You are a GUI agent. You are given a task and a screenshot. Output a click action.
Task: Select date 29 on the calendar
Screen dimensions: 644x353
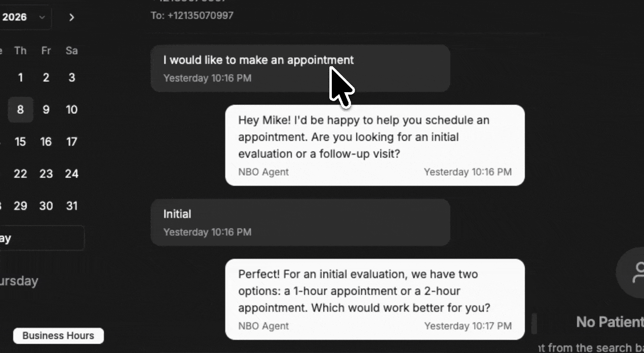(20, 206)
